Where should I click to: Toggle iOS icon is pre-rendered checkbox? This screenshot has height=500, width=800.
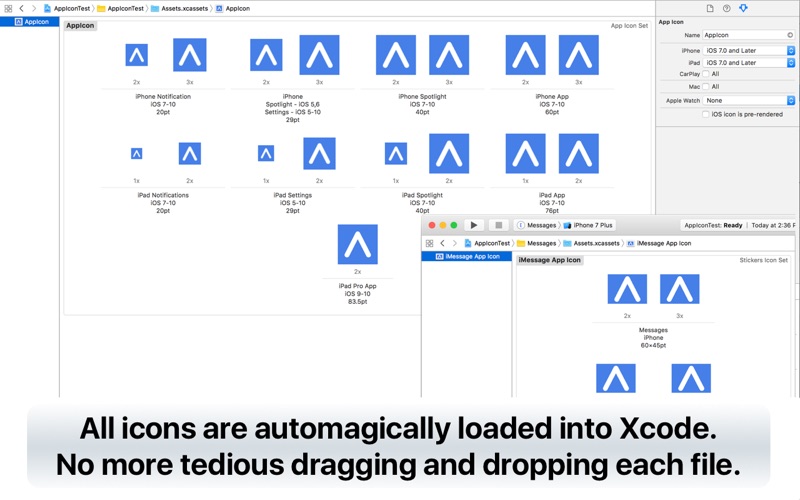pyautogui.click(x=706, y=114)
